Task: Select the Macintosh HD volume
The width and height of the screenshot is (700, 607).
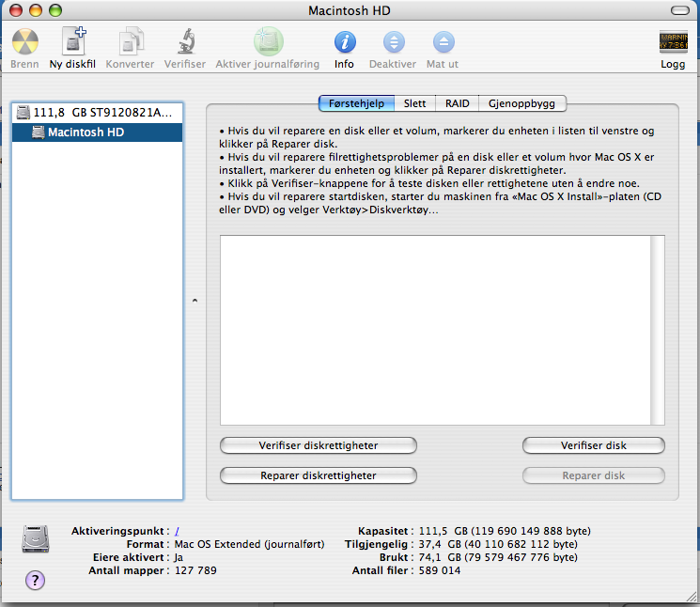Action: [86, 132]
